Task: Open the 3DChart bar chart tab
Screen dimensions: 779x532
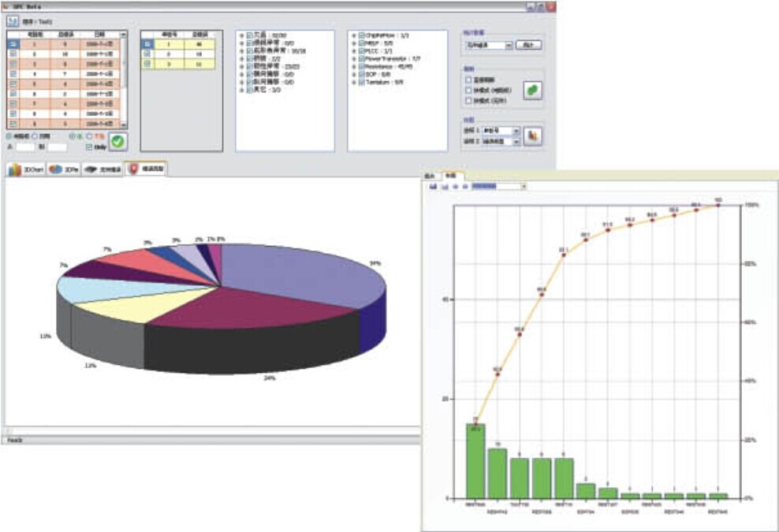Action: pyautogui.click(x=25, y=169)
